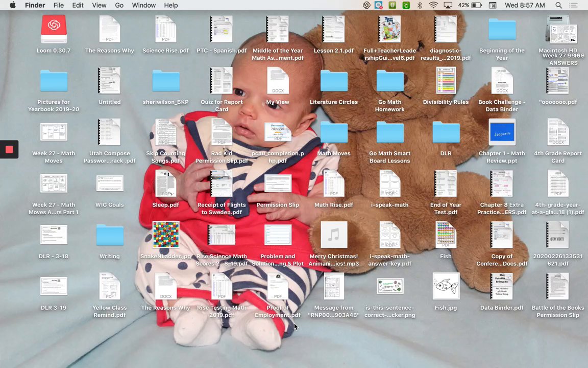
Task: Open the Finder menu
Action: [35, 5]
